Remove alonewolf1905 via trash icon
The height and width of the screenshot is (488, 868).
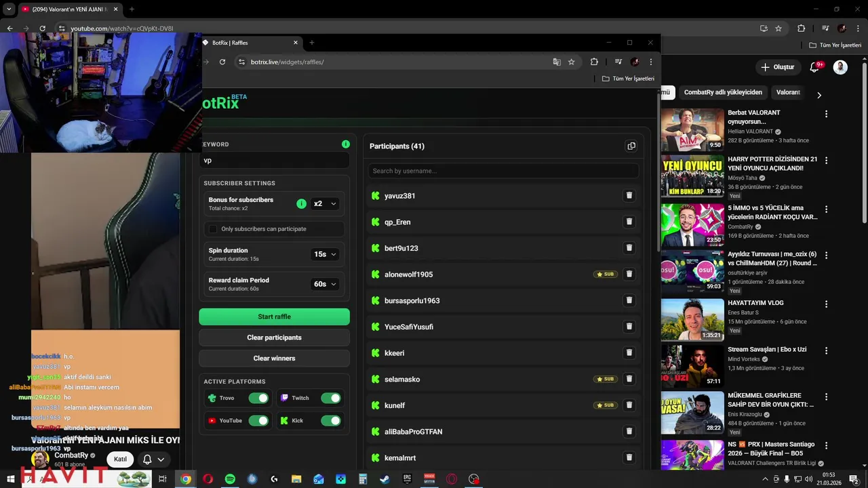(629, 274)
